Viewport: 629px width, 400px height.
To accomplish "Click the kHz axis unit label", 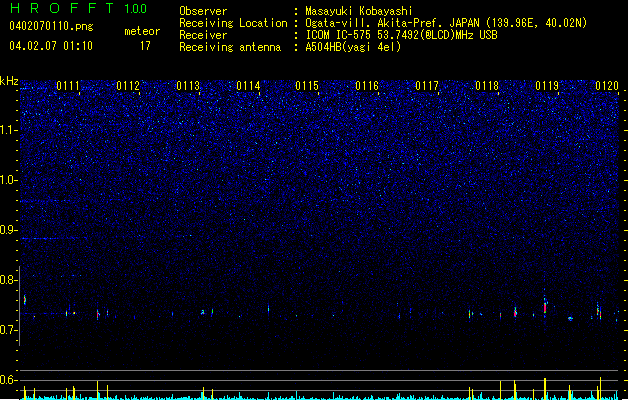I will coord(9,81).
